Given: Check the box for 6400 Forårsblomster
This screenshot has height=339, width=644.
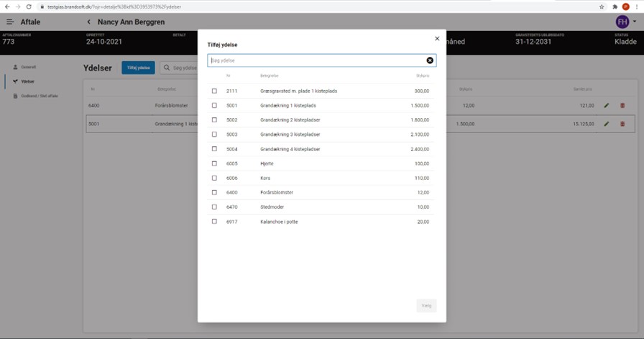Looking at the screenshot, I should click(x=214, y=192).
